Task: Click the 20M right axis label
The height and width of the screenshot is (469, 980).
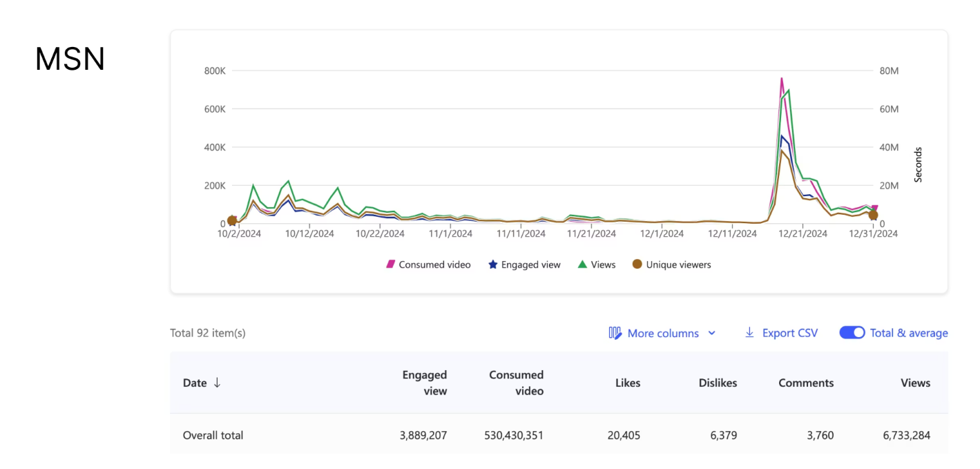Action: pyautogui.click(x=888, y=185)
